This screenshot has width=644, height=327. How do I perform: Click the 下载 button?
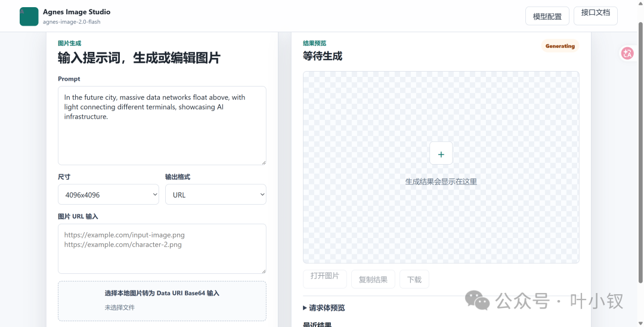tap(414, 279)
